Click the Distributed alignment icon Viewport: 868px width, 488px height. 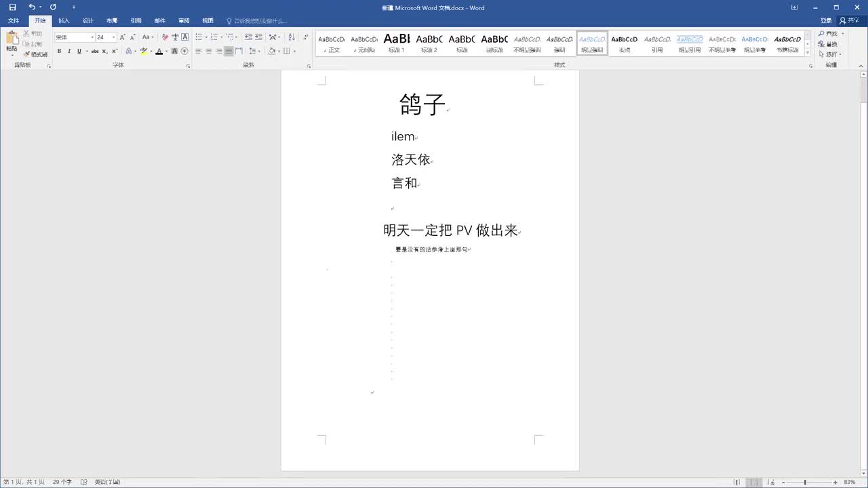pos(238,51)
